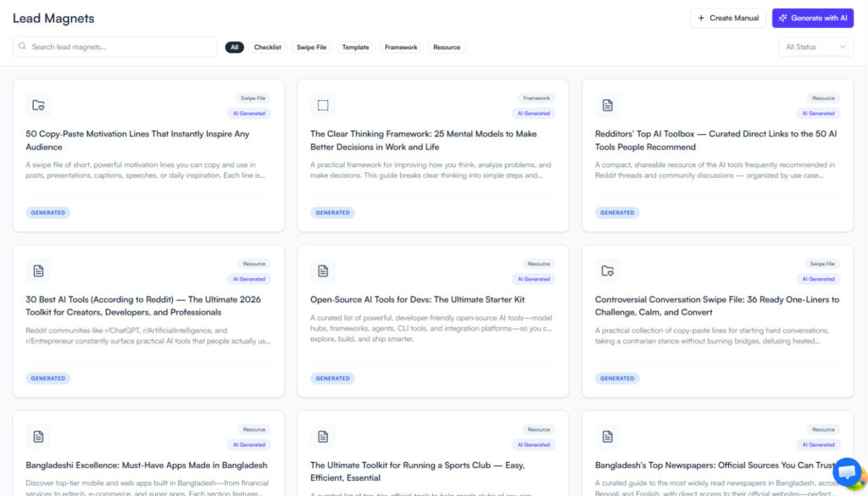Filter by Checklist type
This screenshot has width=868, height=496.
(268, 47)
